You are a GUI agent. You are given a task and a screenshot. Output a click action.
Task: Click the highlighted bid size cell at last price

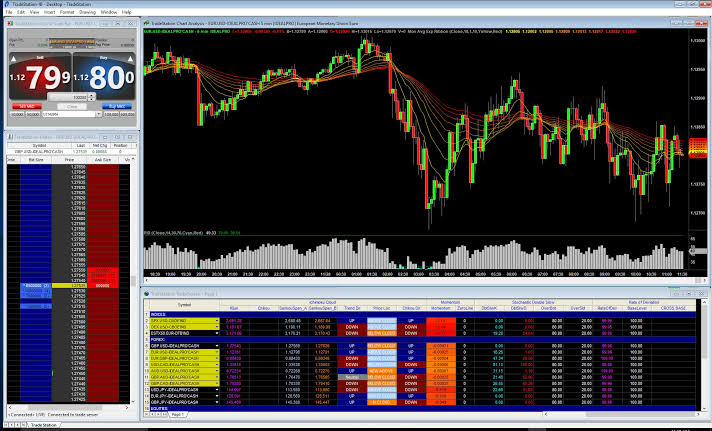coord(36,286)
